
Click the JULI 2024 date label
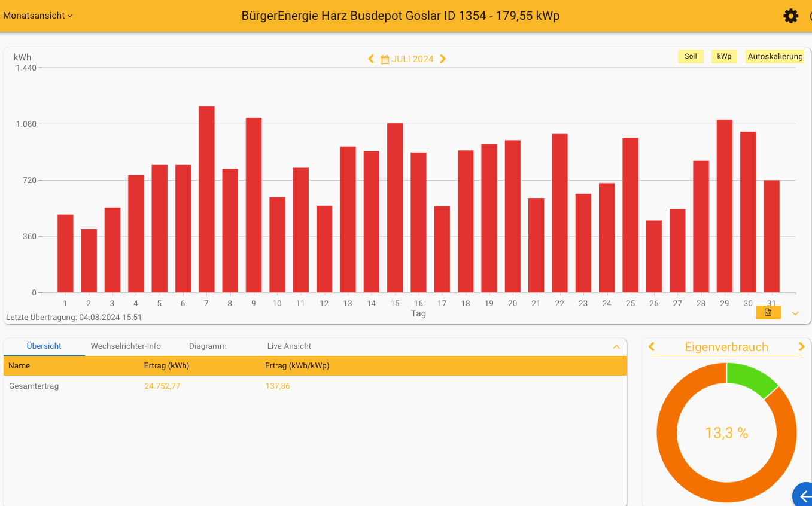(412, 59)
